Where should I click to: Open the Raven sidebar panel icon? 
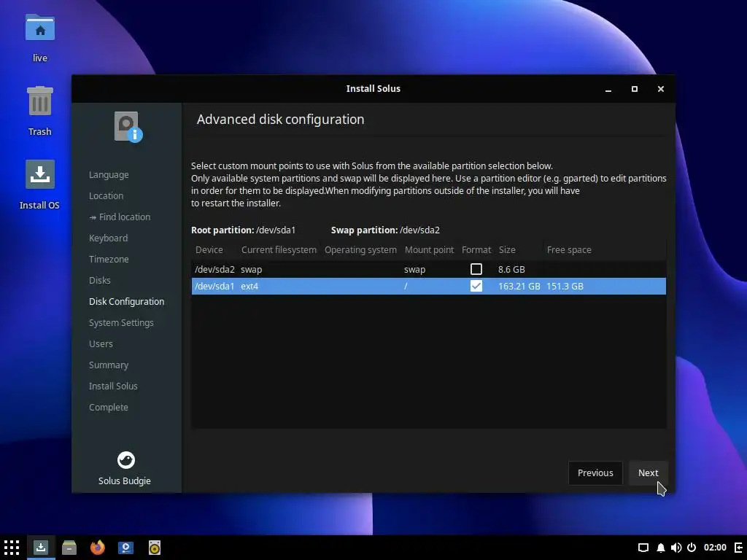coord(739,548)
